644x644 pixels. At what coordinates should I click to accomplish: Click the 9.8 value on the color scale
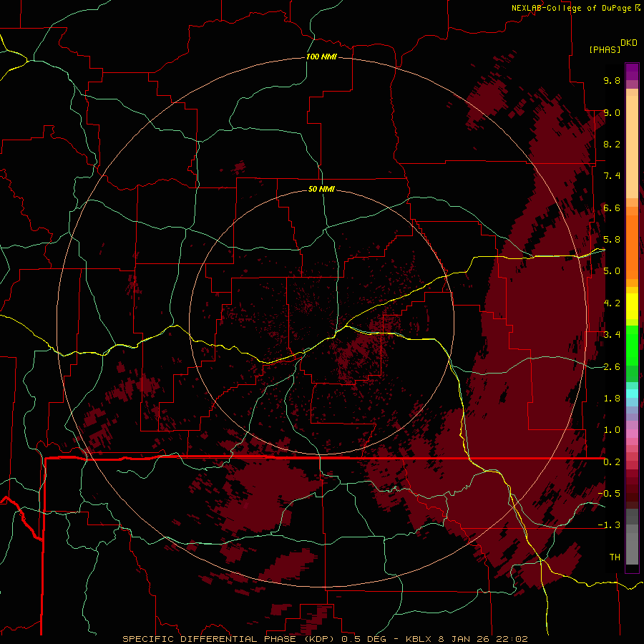coord(612,80)
